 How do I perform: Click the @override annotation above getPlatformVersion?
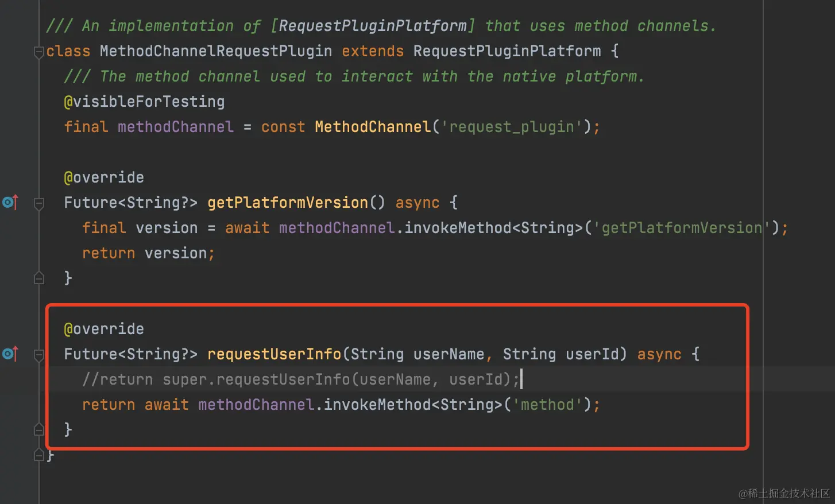tap(104, 177)
